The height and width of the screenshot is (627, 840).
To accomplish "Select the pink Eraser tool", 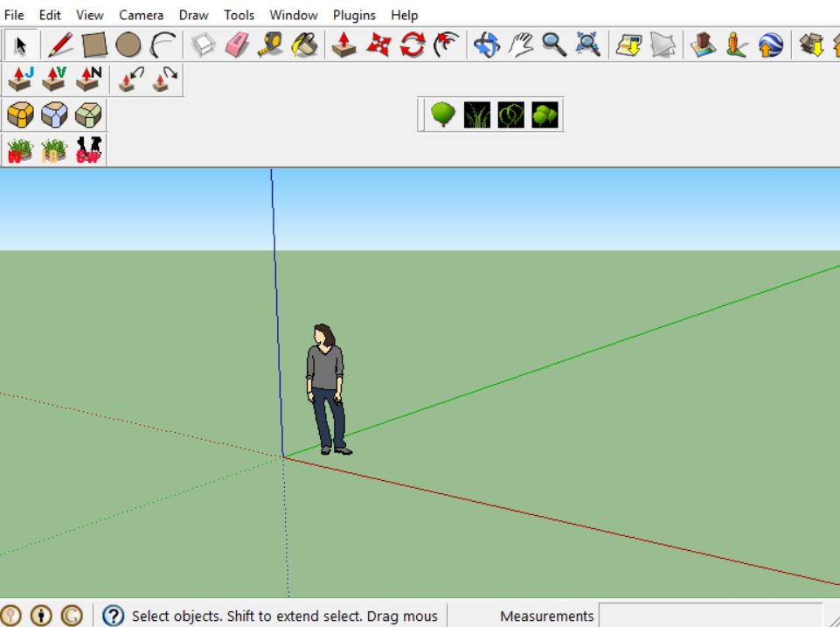I will (237, 45).
